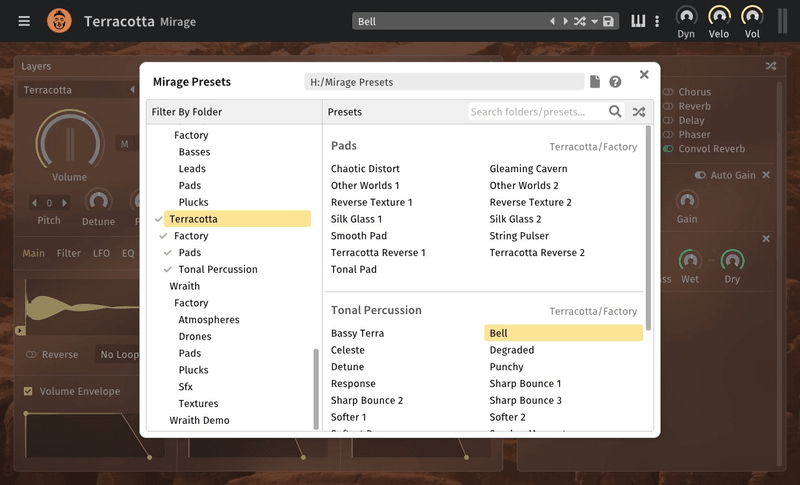Click the file icon beside preset path
Screen dimensions: 800x485
pos(595,82)
